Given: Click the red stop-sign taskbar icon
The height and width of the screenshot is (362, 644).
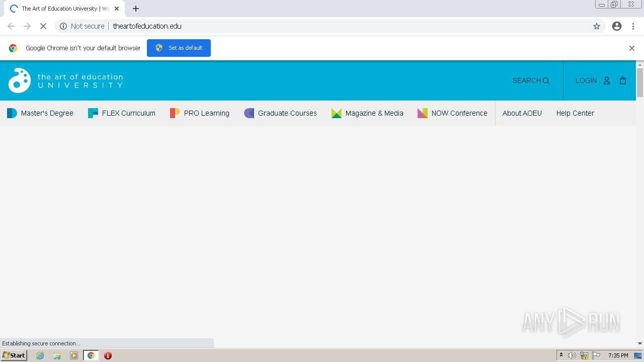Looking at the screenshot, I should 108,355.
